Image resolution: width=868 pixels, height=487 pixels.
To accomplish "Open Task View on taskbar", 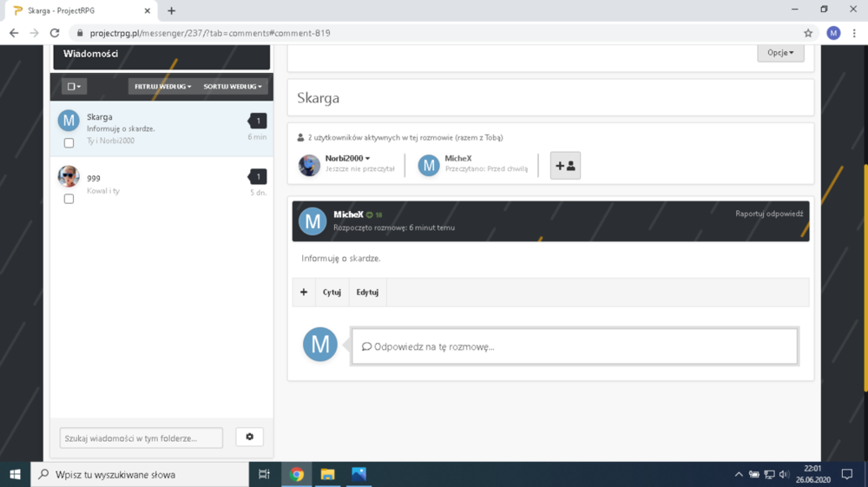I will click(264, 474).
